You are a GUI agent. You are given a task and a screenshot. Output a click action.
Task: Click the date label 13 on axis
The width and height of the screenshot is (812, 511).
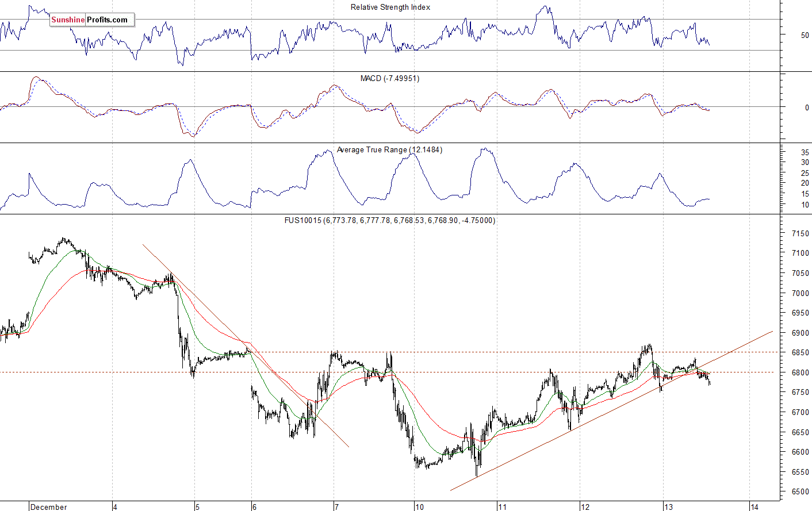tap(668, 507)
